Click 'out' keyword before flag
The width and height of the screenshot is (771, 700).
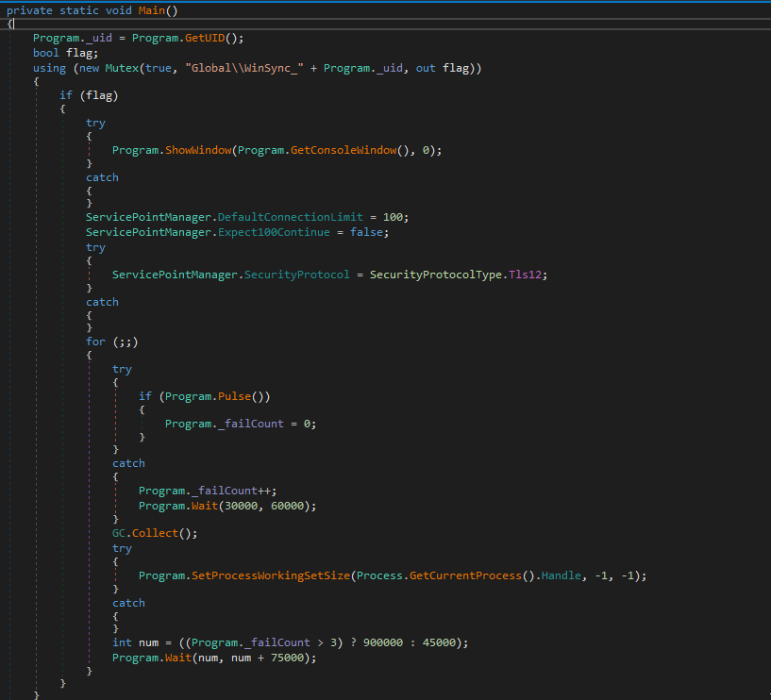[426, 68]
